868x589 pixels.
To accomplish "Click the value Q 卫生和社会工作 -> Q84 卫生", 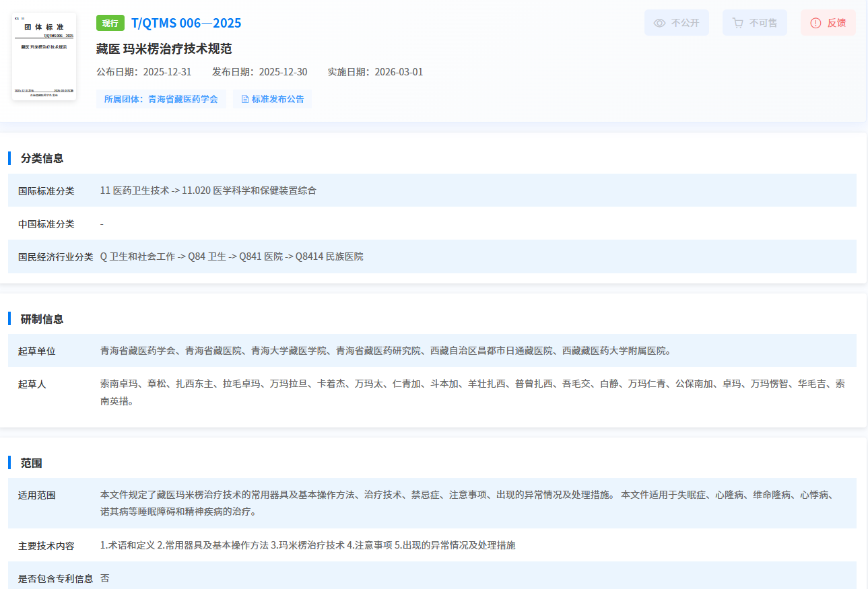I will pyautogui.click(x=232, y=256).
